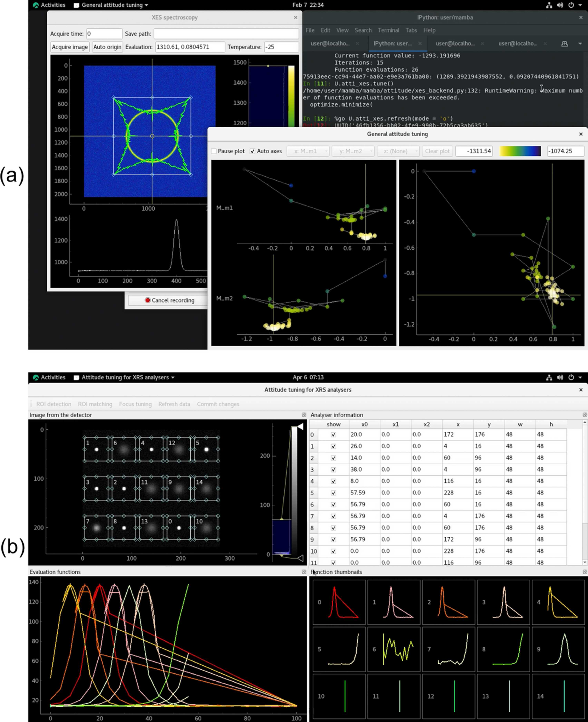The image size is (588, 722).
Task: Open the y: M_m2 axis dropdown
Action: pyautogui.click(x=353, y=151)
